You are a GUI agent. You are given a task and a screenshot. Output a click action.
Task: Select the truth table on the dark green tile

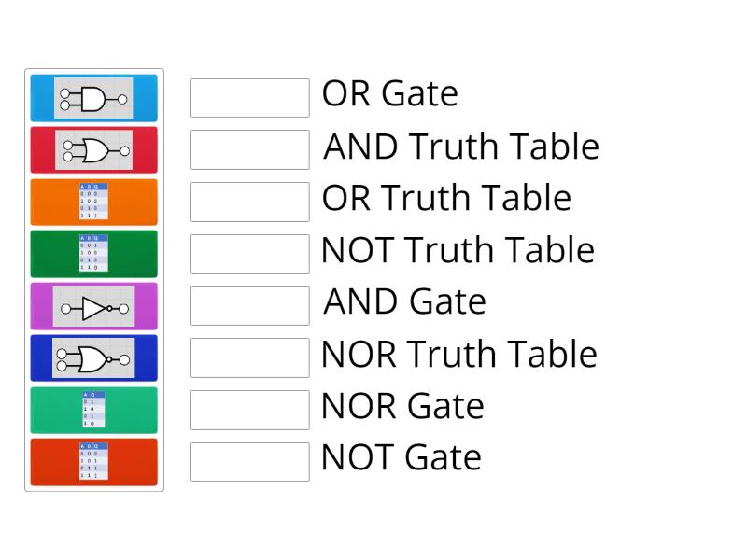[x=93, y=254]
